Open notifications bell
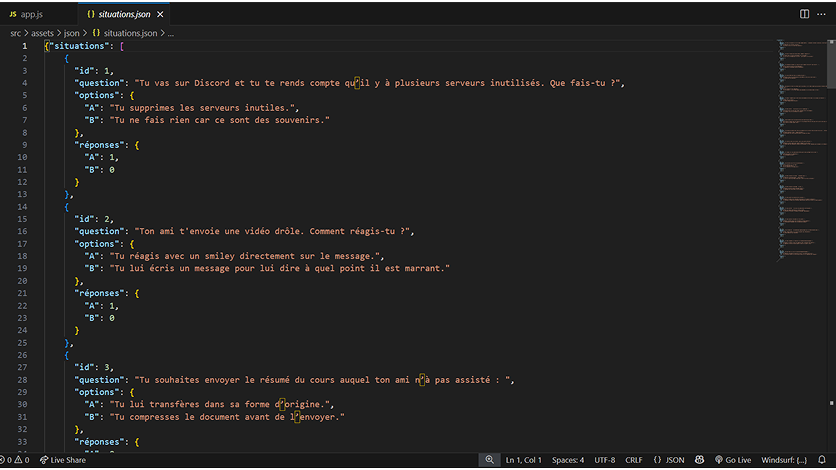Image resolution: width=836 pixels, height=470 pixels. click(822, 460)
